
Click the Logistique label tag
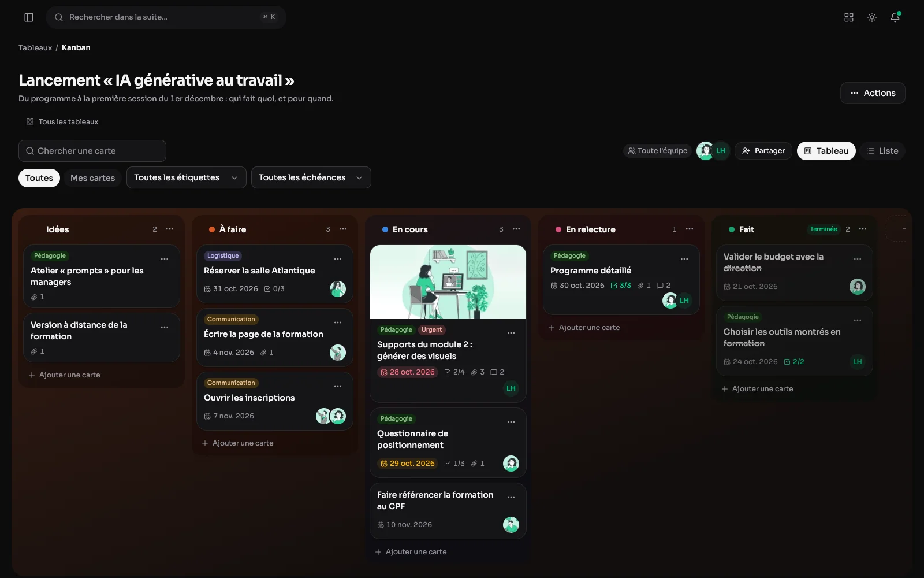pos(223,256)
